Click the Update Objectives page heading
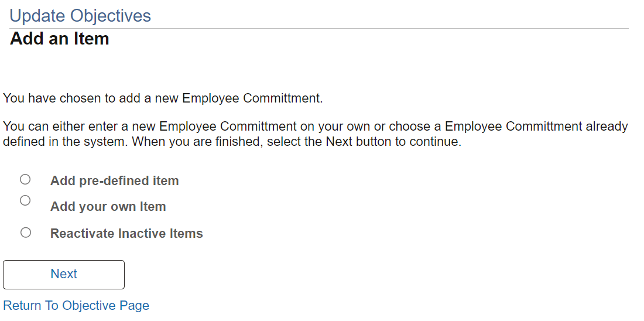This screenshot has height=321, width=644. 80,16
